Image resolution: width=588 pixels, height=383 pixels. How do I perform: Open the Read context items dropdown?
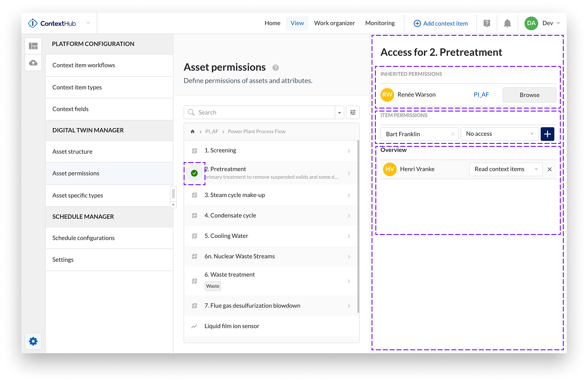click(x=505, y=169)
